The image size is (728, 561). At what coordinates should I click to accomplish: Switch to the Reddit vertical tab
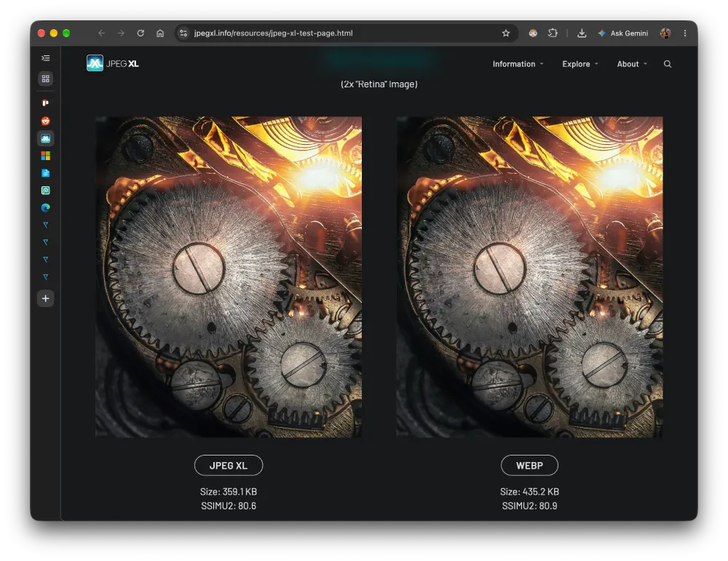click(x=45, y=121)
